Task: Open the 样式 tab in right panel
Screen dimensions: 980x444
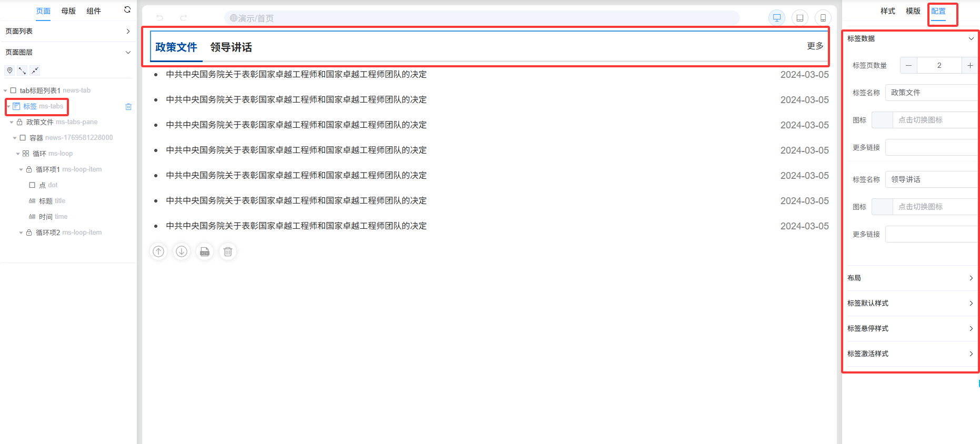Action: point(887,11)
